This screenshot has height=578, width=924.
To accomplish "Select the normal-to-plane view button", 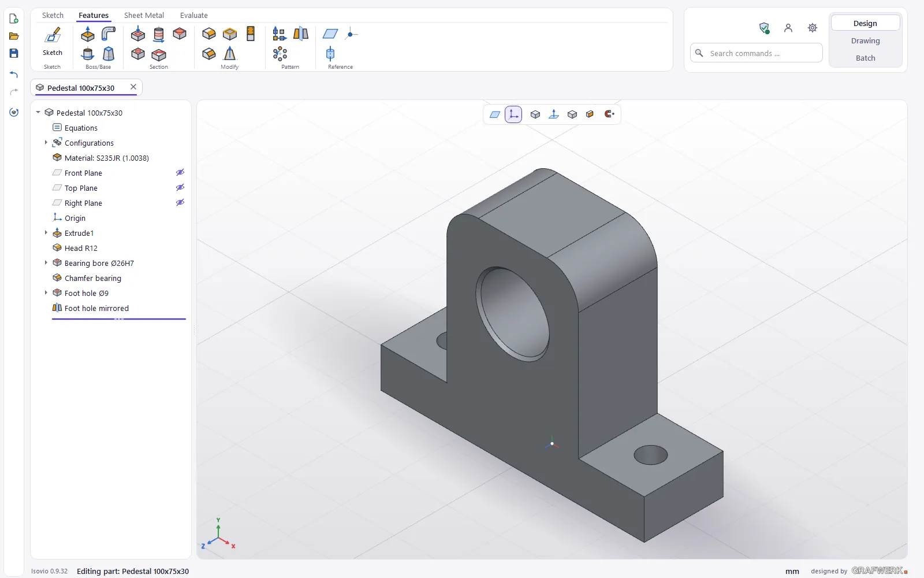I will click(x=554, y=114).
